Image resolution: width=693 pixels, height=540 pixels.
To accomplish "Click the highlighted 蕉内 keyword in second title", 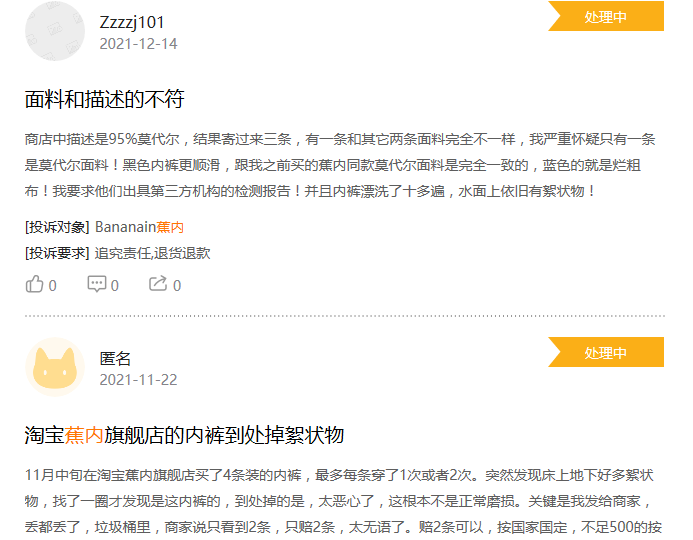I will 84,435.
